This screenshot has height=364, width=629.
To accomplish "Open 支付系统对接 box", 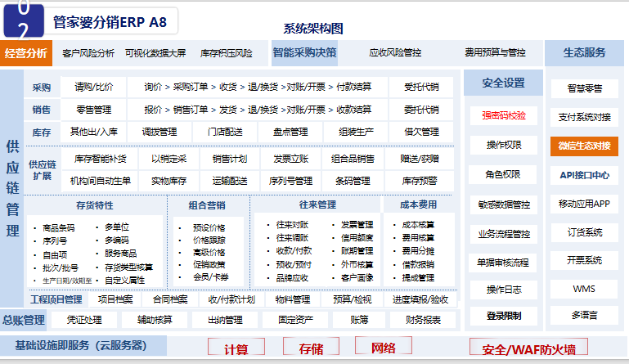I will pyautogui.click(x=585, y=117).
